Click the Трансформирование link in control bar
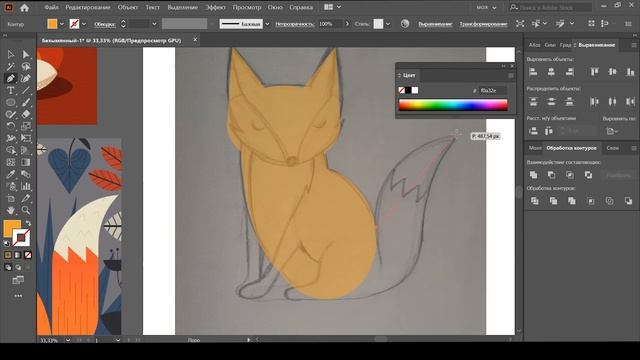Screen dimensions: 640x360 click(x=483, y=24)
